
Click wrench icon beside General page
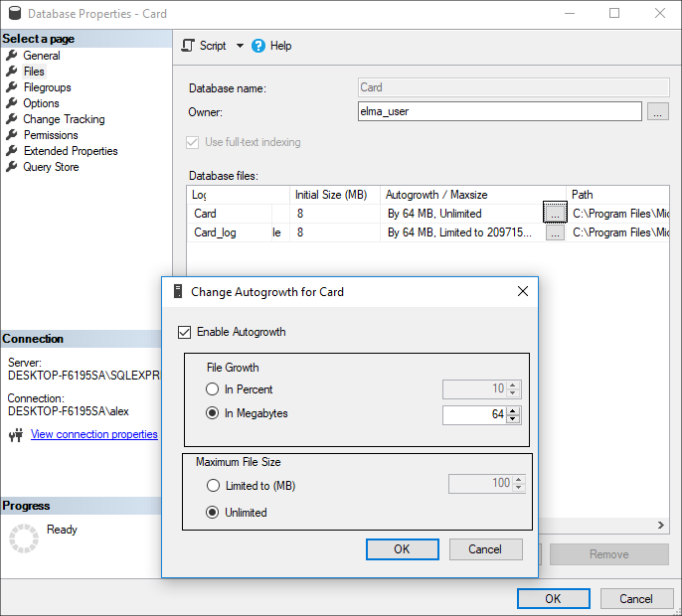point(12,56)
